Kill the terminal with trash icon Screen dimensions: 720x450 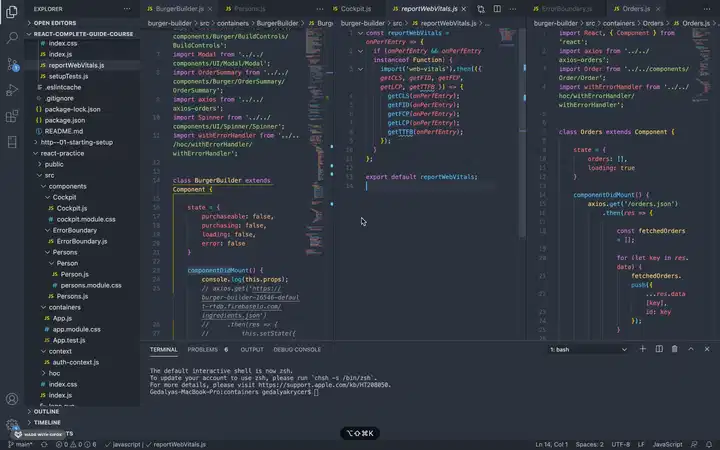675,349
